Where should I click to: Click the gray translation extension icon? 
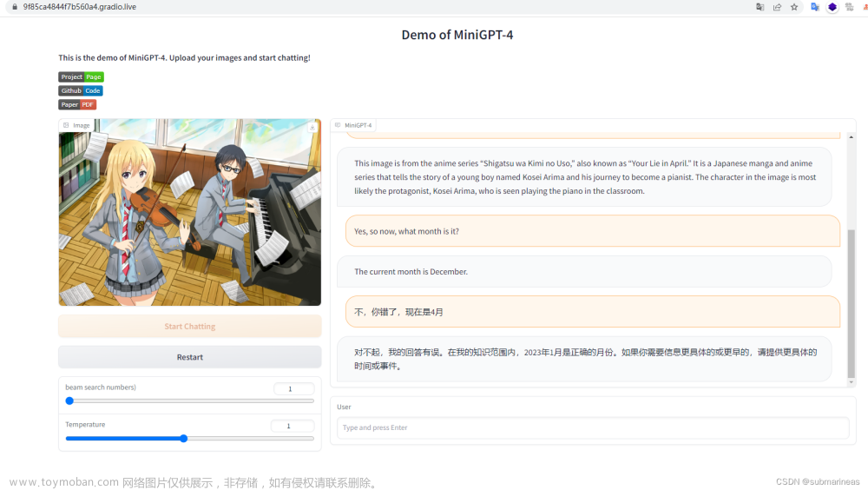849,7
